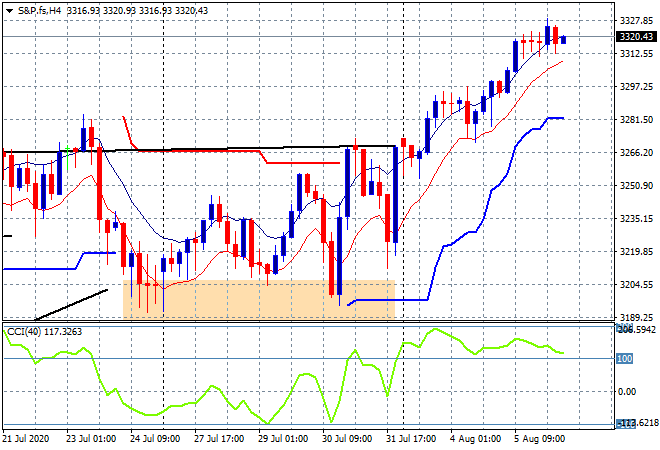
Task: Click the chart menu triangle beside S&P.fs,H4
Action: tap(9, 11)
